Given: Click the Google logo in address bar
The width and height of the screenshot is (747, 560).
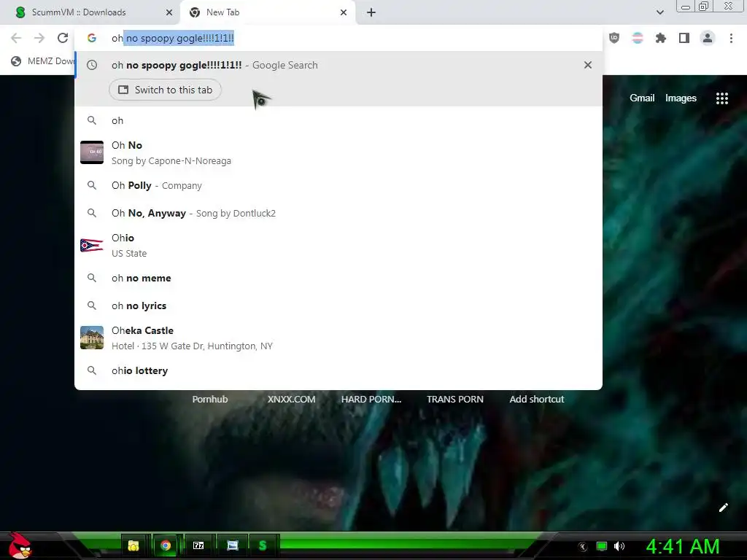Looking at the screenshot, I should tap(92, 38).
